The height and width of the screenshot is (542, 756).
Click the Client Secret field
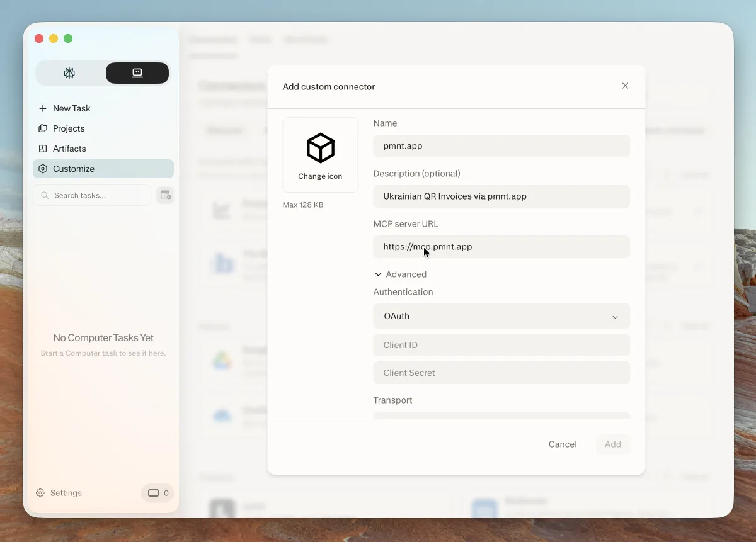(501, 373)
